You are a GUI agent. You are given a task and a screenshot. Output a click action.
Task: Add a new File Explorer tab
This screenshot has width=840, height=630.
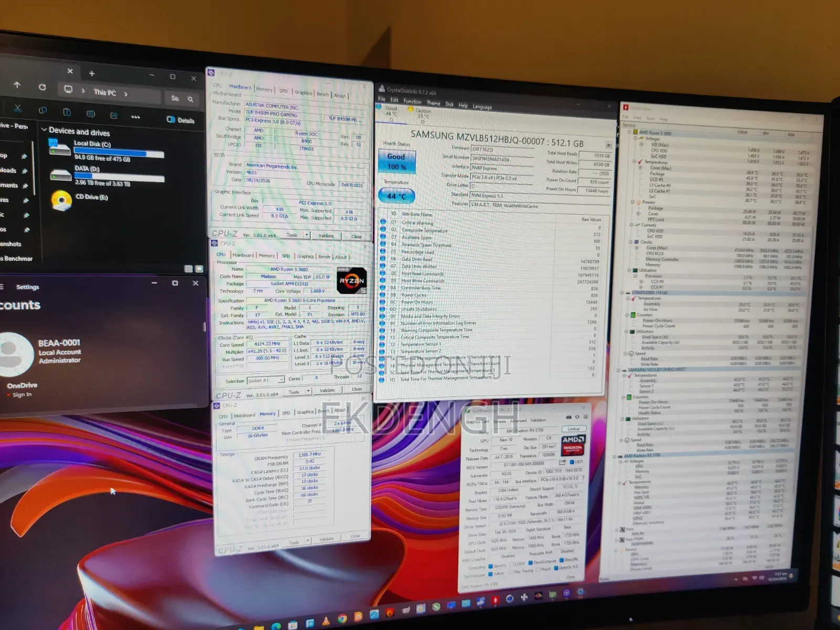coord(92,73)
